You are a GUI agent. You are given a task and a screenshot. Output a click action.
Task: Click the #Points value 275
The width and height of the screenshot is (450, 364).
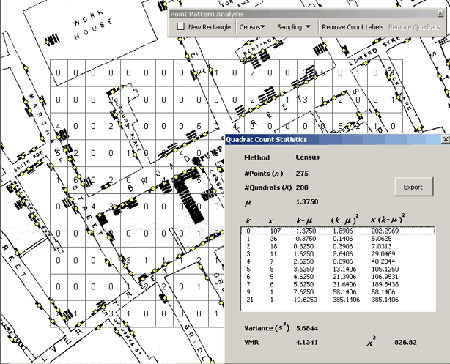302,173
